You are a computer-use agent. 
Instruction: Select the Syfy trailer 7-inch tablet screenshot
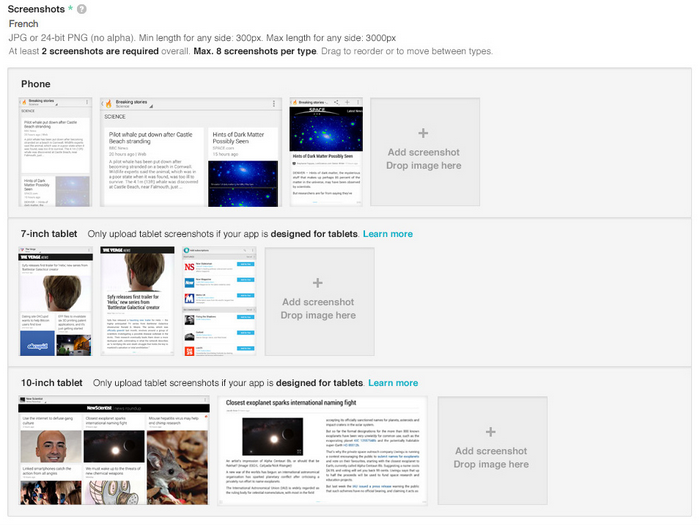pos(136,302)
